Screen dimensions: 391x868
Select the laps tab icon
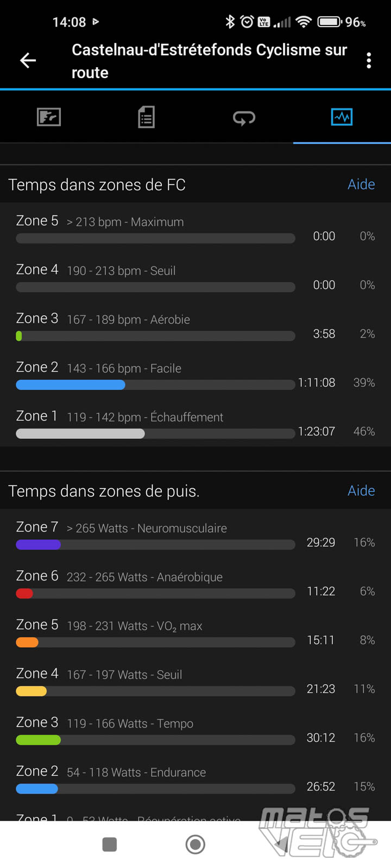(244, 117)
